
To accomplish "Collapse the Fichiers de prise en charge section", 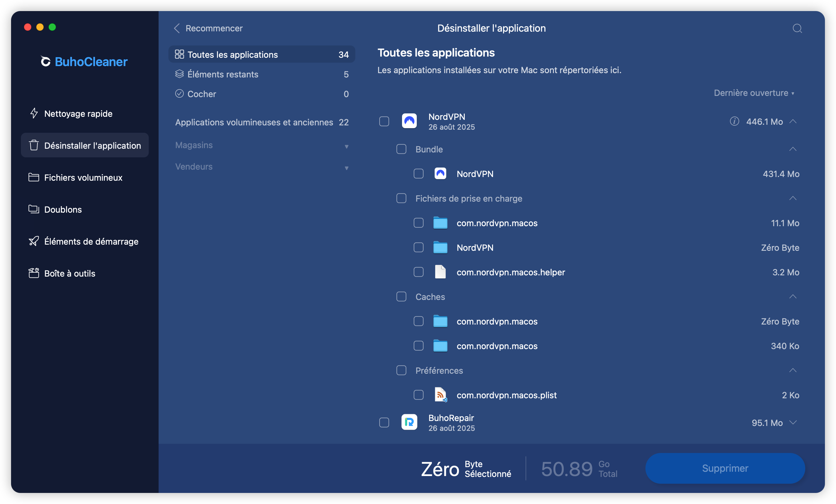I will click(793, 199).
